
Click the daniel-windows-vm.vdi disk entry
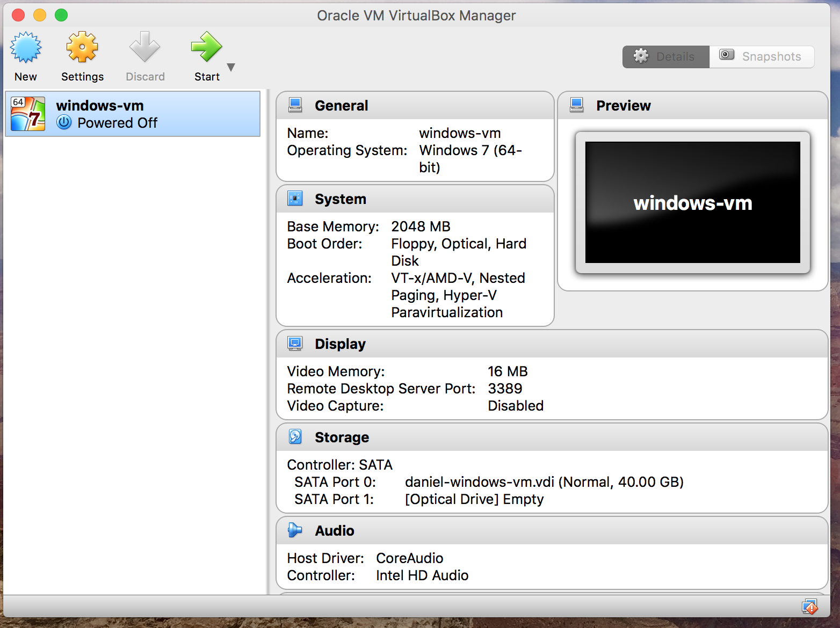coord(544,482)
